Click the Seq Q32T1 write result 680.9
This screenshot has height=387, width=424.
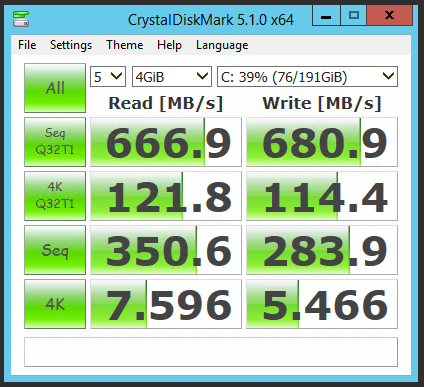(x=322, y=142)
